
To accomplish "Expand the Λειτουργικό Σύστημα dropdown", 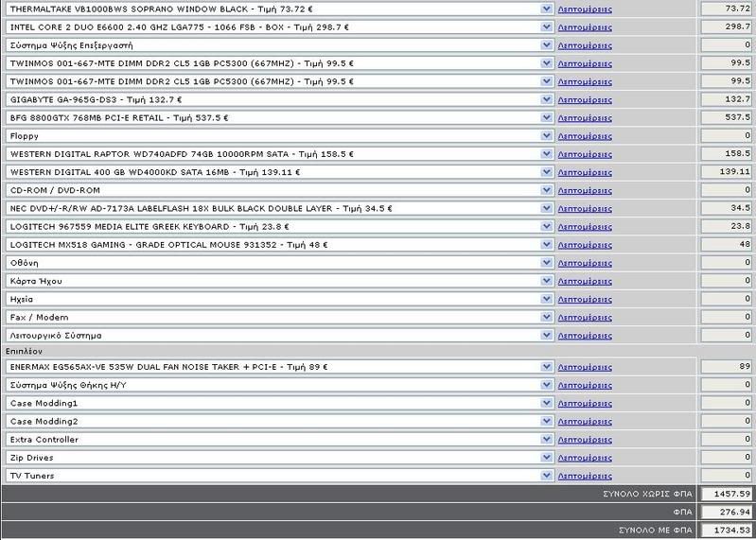I will (279, 336).
